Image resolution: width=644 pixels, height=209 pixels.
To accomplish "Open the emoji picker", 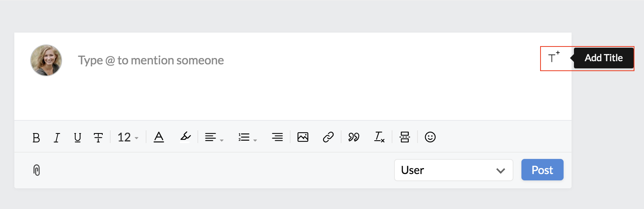I will point(430,137).
